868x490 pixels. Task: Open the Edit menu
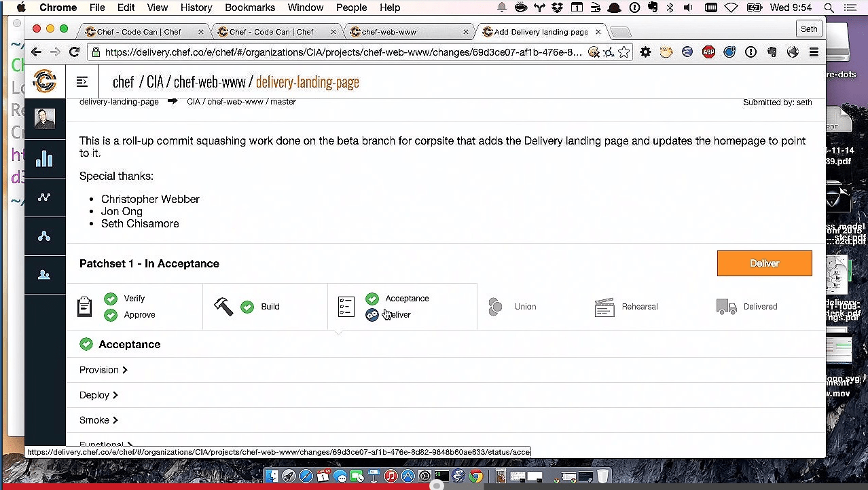coord(126,7)
